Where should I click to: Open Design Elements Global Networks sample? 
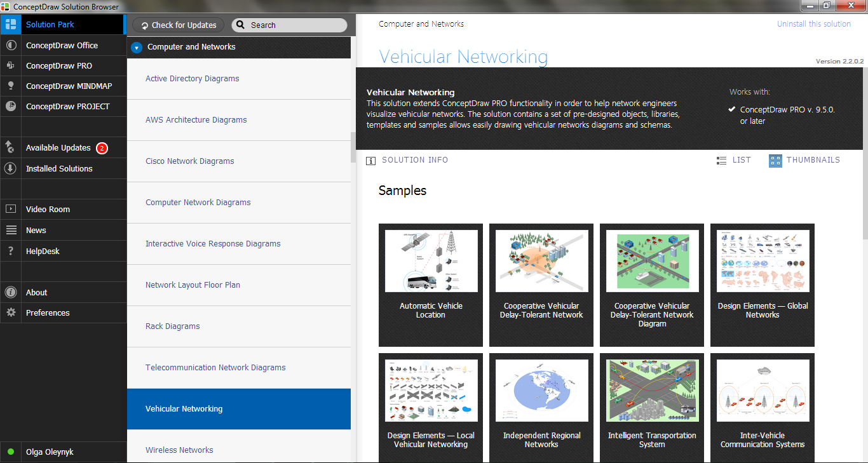[763, 285]
